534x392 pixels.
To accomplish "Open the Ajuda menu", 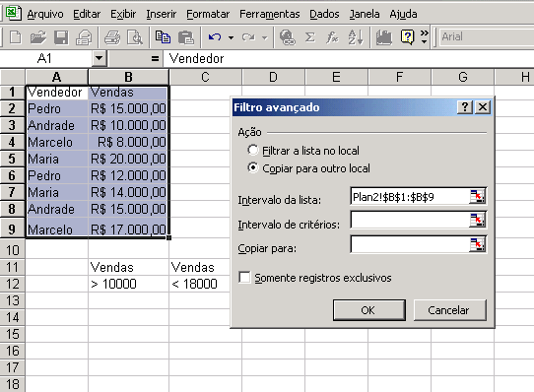I will pos(403,14).
